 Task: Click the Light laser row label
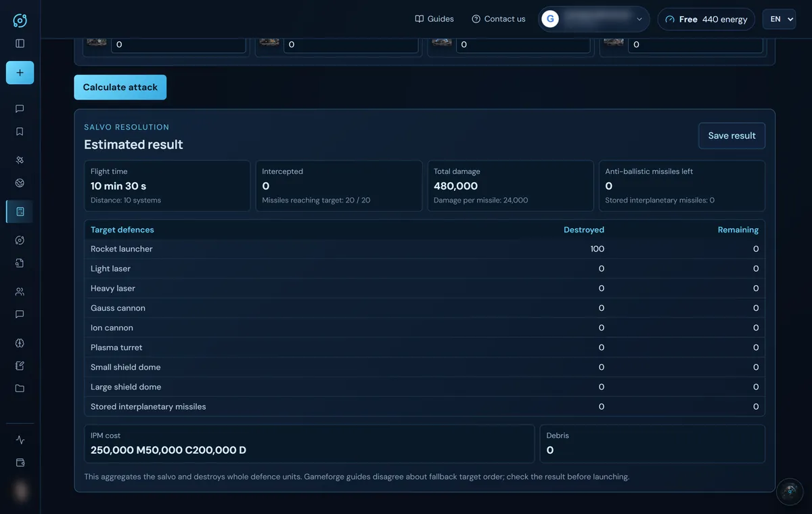coord(110,268)
